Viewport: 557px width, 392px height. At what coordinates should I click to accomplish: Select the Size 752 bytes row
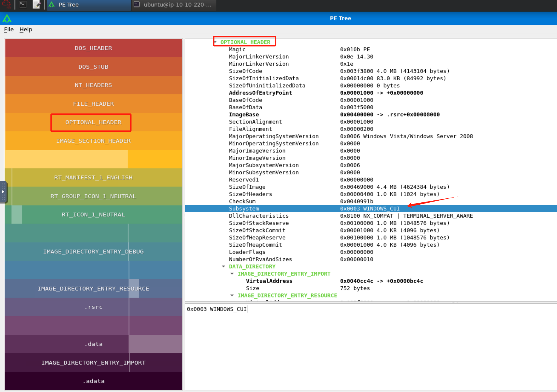click(x=371, y=288)
